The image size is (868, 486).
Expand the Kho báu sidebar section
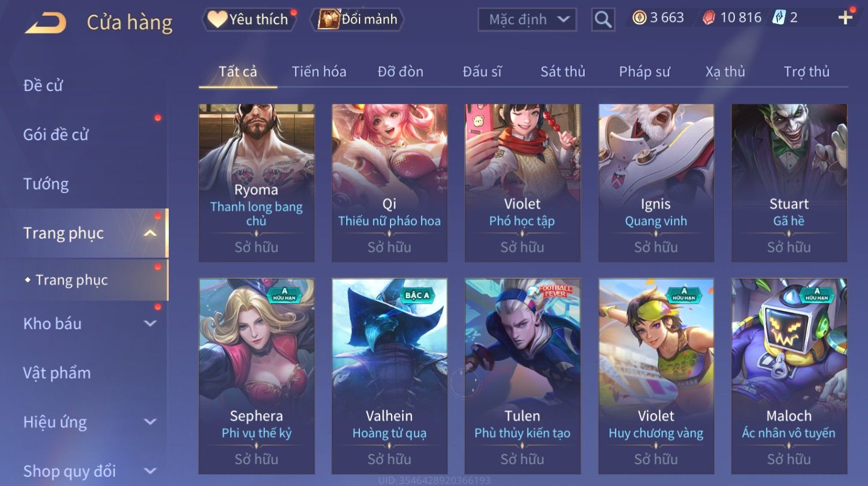tap(150, 323)
